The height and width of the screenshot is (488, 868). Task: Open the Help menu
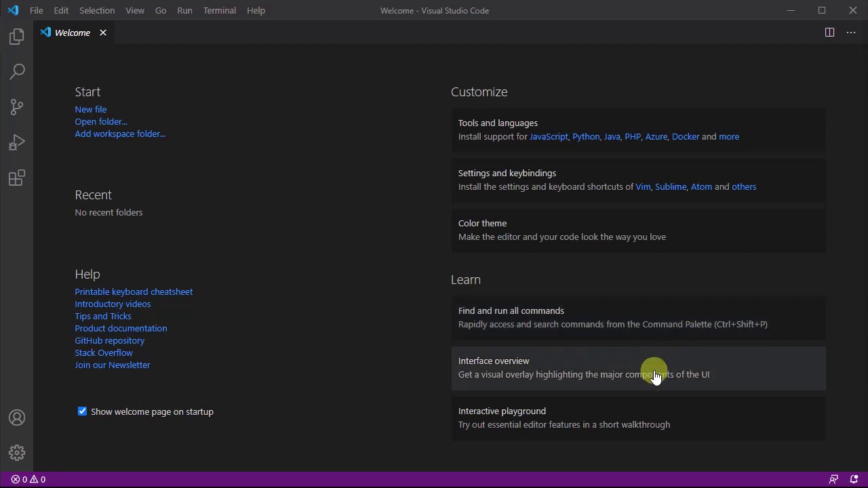(x=256, y=10)
